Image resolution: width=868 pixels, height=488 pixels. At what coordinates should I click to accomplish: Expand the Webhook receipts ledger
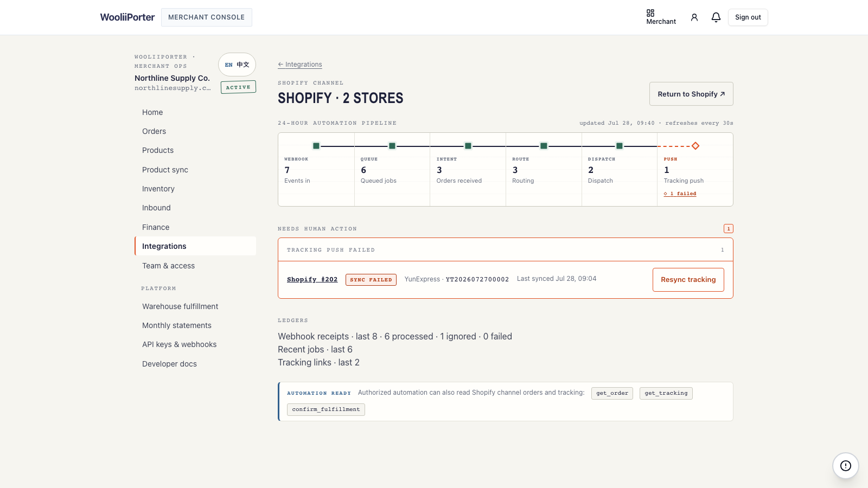coord(395,336)
